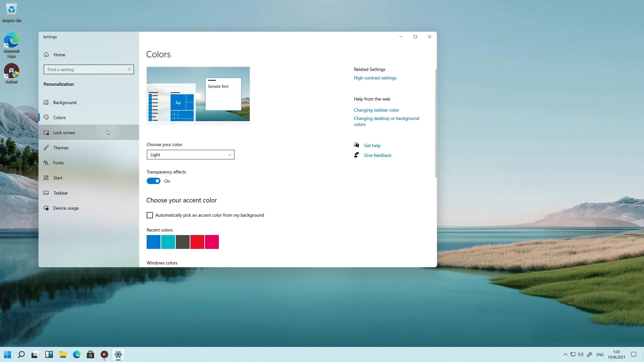Click the Home icon in Settings sidebar
Image resolution: width=644 pixels, height=362 pixels.
point(46,55)
